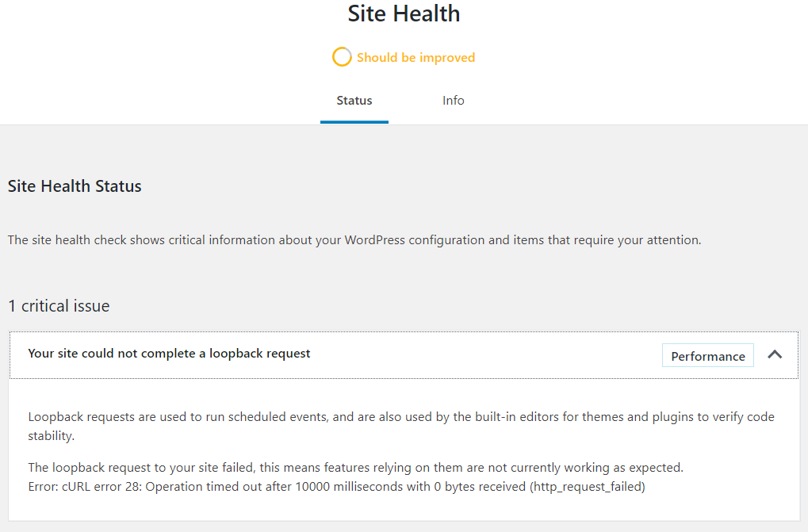Click the upward chevron on the issue panel
The image size is (808, 532).
point(775,354)
